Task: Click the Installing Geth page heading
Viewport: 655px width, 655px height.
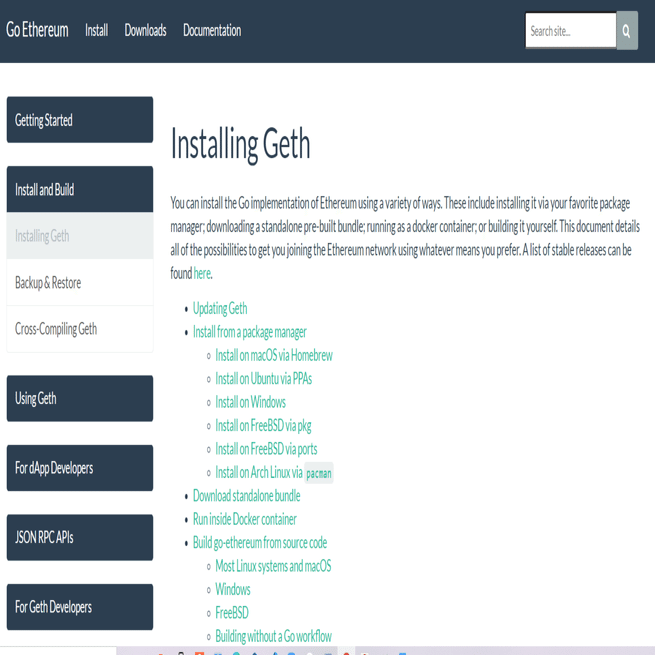Action: (x=241, y=144)
